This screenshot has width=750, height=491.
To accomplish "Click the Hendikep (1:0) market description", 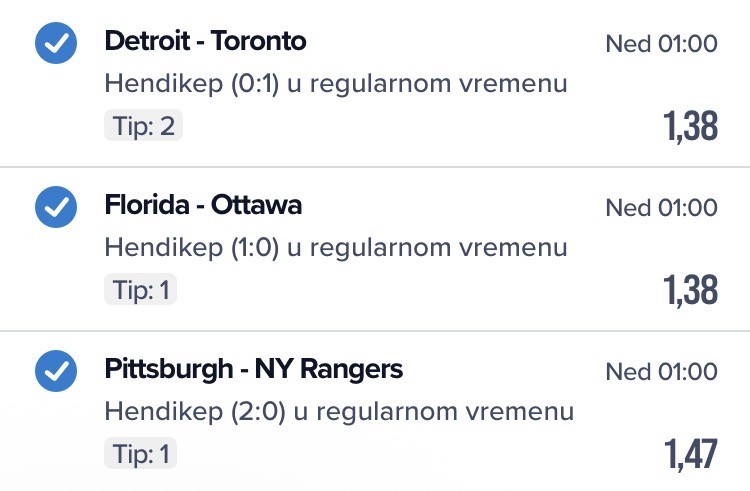I will (336, 247).
